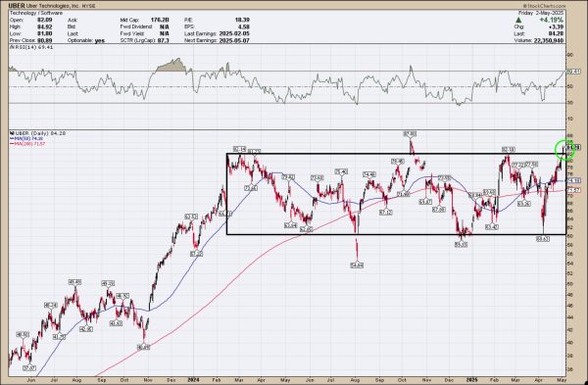Click the RSI 69.41 current value tag
This screenshot has width=588, height=385.
(x=573, y=71)
